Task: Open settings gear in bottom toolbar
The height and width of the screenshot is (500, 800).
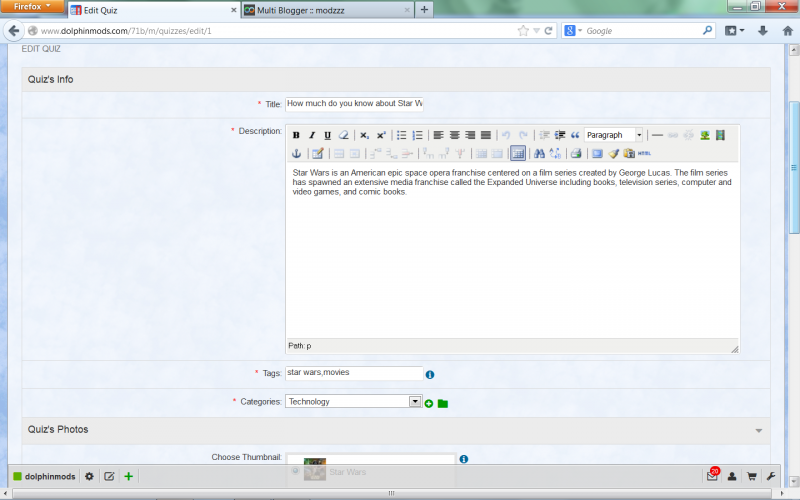Action: tap(89, 476)
